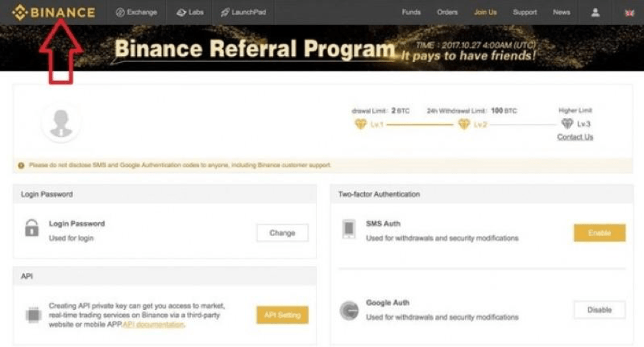
Task: Click the Change password button
Action: tap(282, 233)
